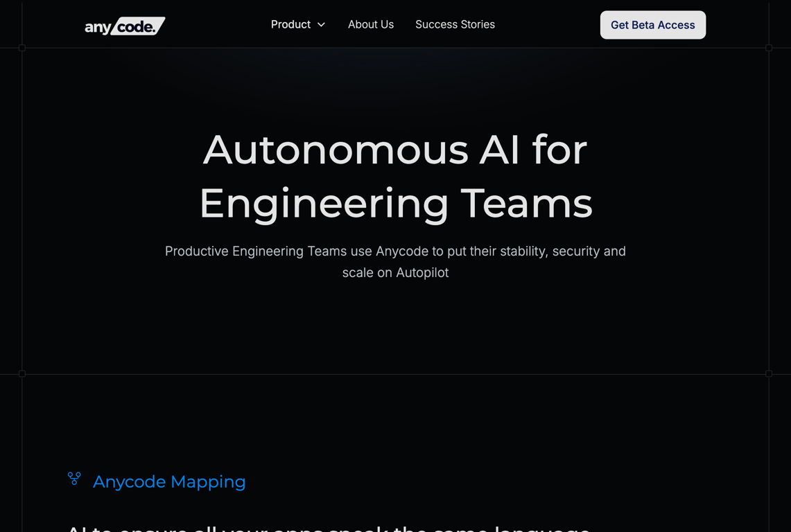Open Success Stories page
This screenshot has height=532, width=791.
[x=455, y=24]
